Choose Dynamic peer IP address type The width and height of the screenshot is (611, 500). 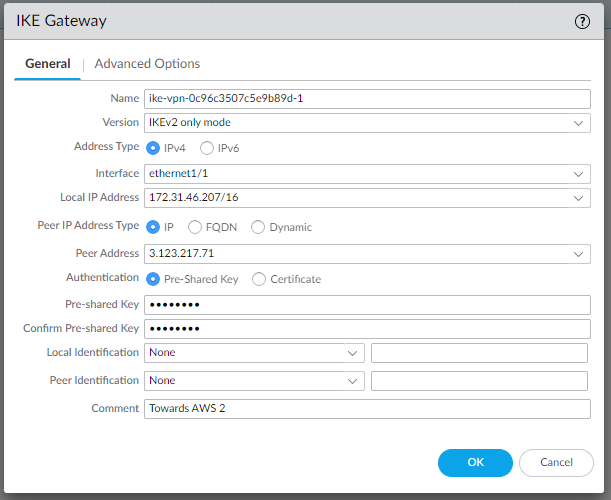pos(258,227)
